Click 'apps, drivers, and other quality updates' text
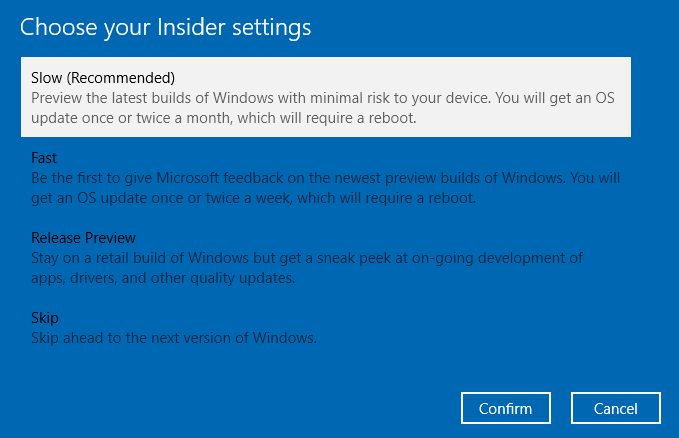Viewport: 679px width, 438px height. click(x=163, y=278)
